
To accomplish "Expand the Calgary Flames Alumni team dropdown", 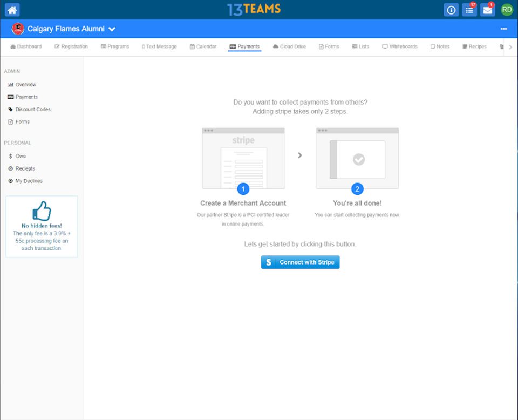I will 112,29.
